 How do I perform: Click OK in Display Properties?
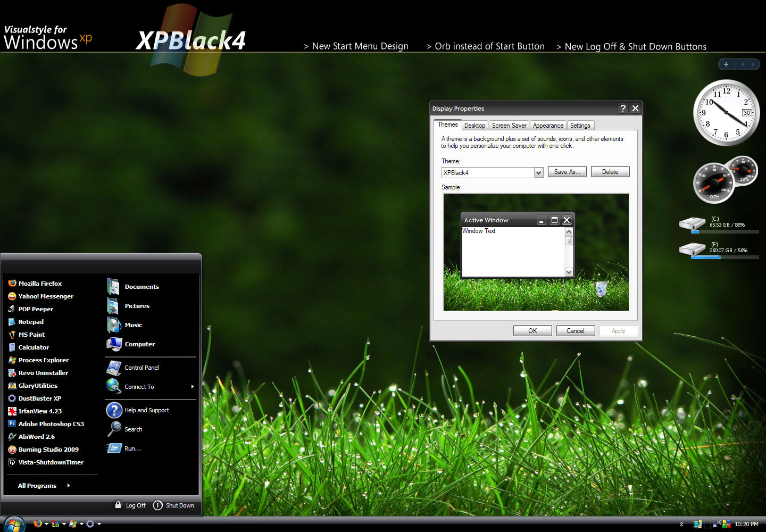(532, 331)
